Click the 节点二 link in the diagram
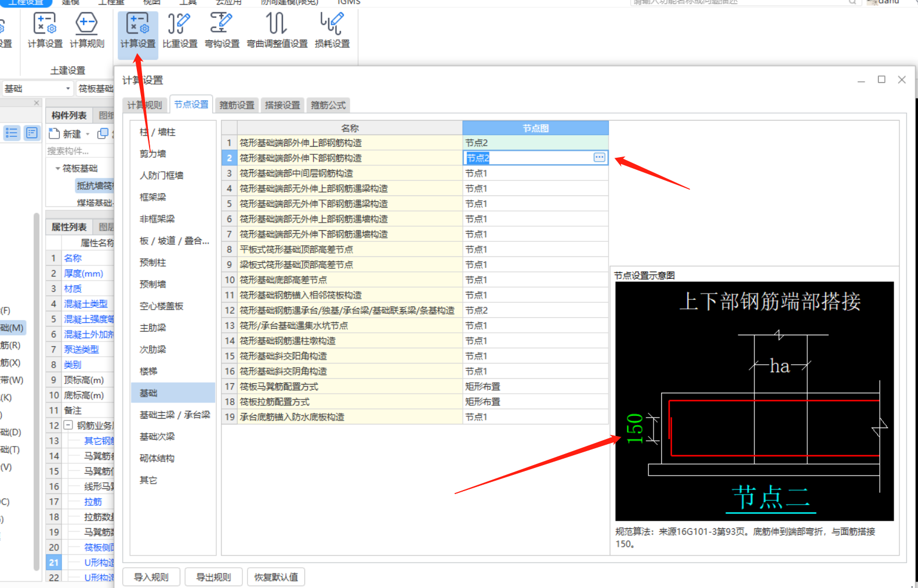Viewport: 918px width, 588px height. point(771,498)
